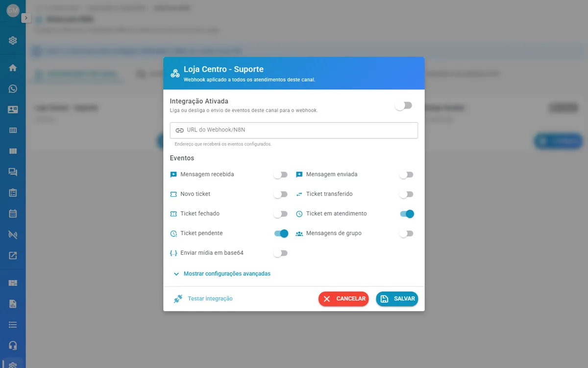Enable the Integração Ativada switch
Viewport: 588px width, 368px height.
pos(404,105)
